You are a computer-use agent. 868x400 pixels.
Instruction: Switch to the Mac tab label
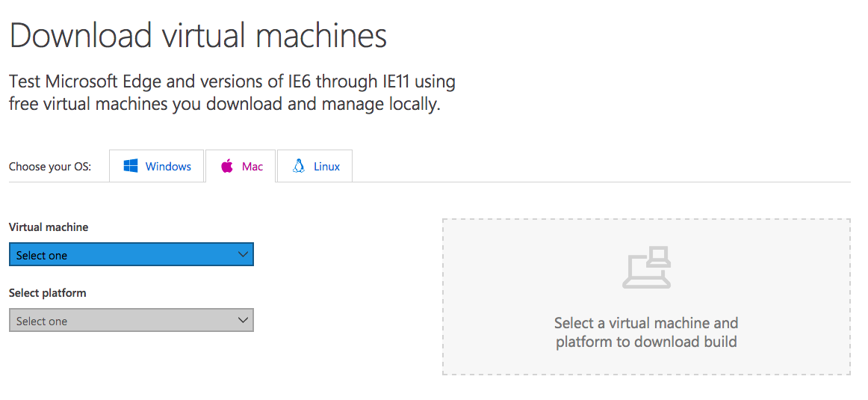(x=252, y=166)
